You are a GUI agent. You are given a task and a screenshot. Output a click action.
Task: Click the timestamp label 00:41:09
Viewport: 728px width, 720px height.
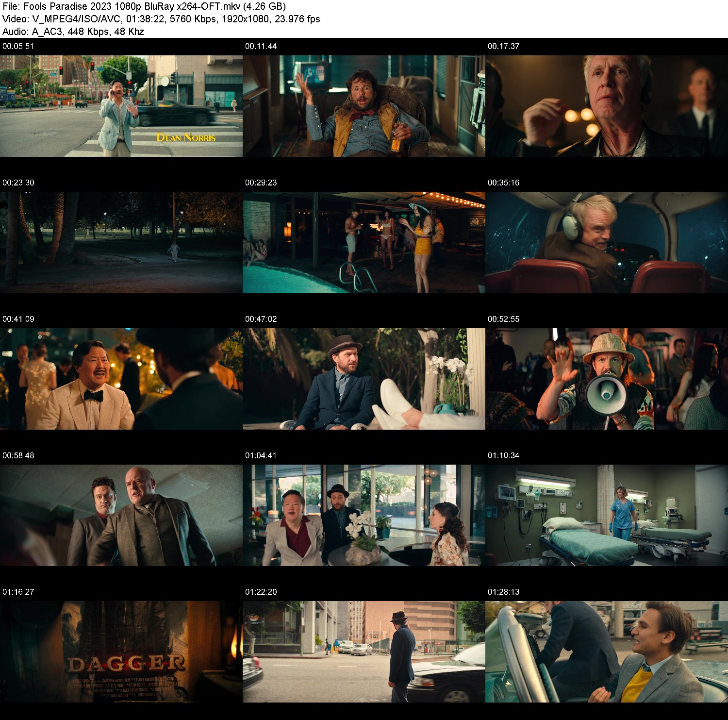click(18, 319)
